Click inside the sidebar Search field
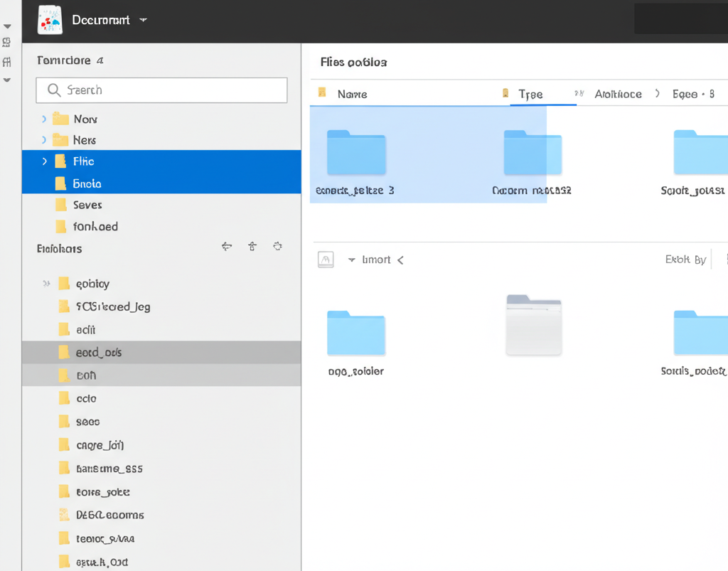The image size is (728, 571). pos(161,90)
